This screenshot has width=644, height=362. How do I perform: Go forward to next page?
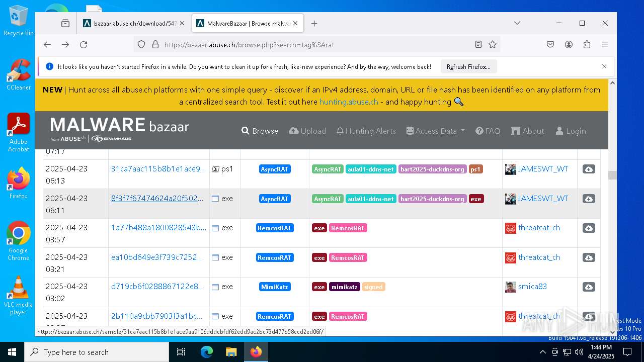(65, 45)
